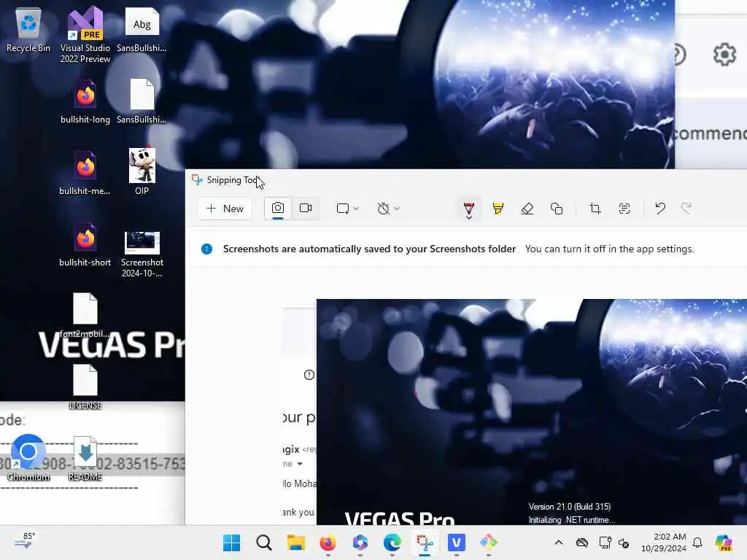This screenshot has height=560, width=747.
Task: Undo the last edit
Action: (659, 209)
